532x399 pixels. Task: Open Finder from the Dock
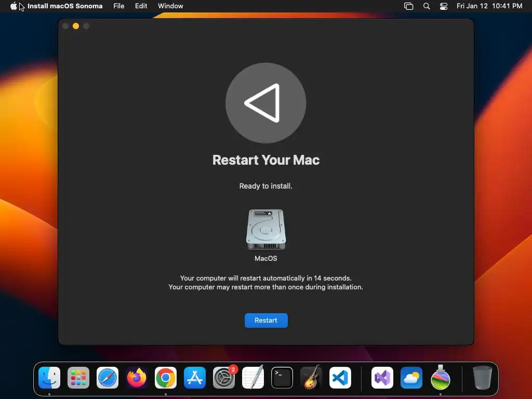49,378
